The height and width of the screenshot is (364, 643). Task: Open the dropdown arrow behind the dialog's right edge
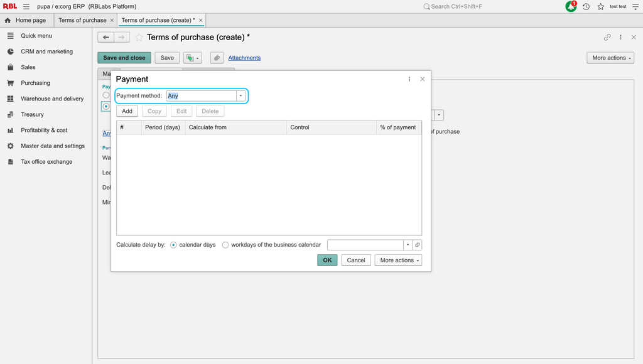tap(439, 115)
